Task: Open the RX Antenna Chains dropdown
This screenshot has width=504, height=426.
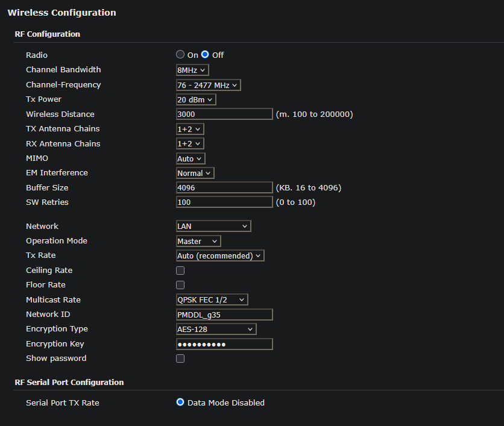Action: coord(190,143)
